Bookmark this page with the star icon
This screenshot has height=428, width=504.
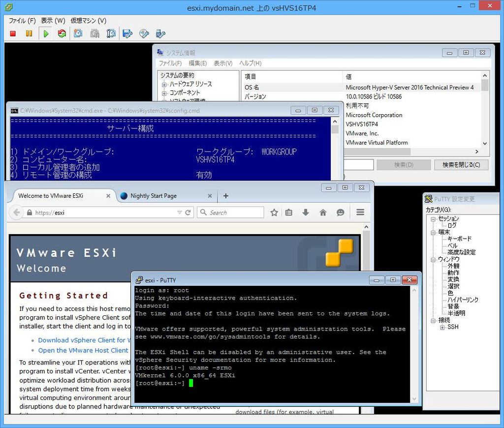point(274,213)
